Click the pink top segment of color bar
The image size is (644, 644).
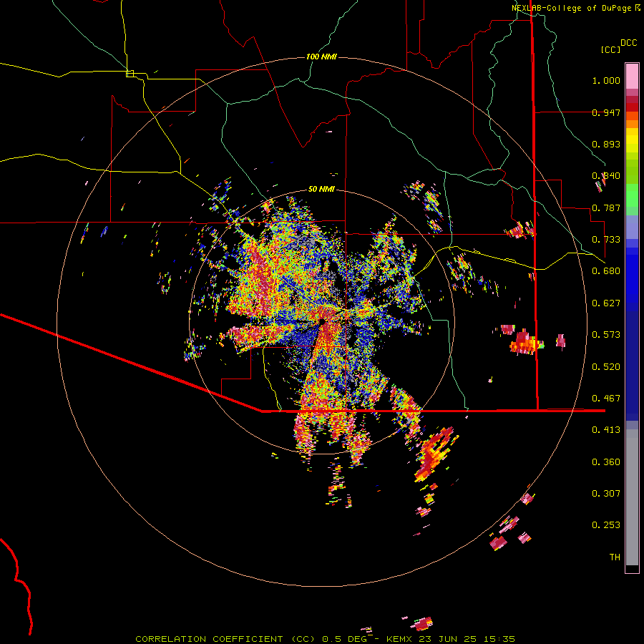click(632, 76)
